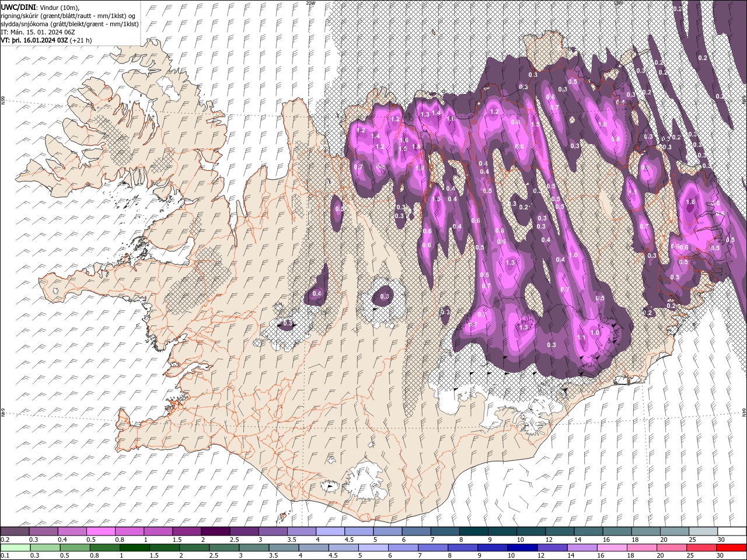Select the light green 0.3–0.5 rain swatch
The height and width of the screenshot is (560, 747).
[46, 548]
